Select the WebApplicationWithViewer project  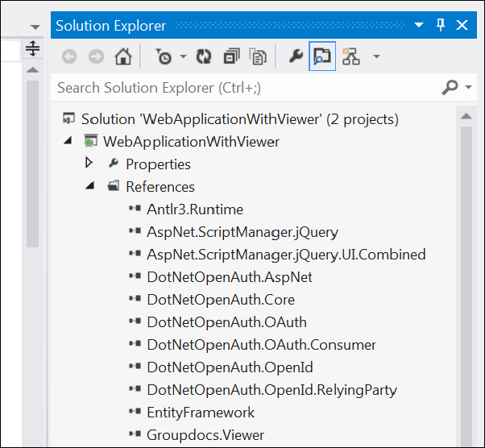click(x=191, y=142)
